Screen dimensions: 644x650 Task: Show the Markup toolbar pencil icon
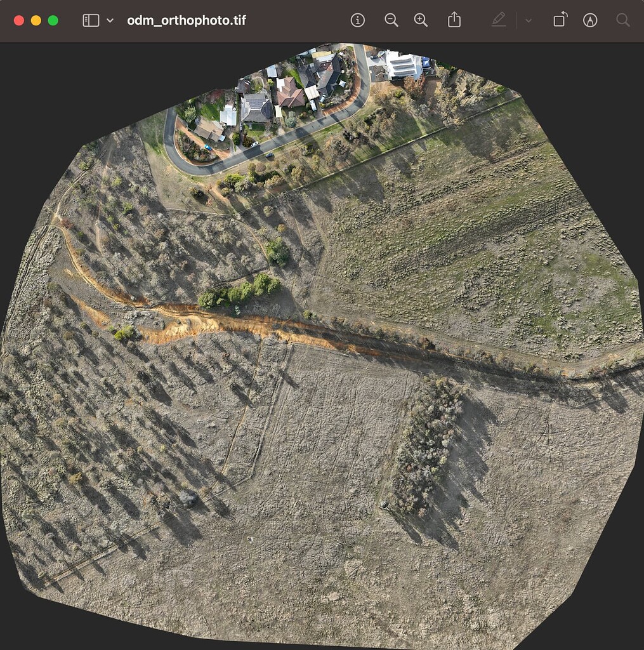click(x=499, y=20)
